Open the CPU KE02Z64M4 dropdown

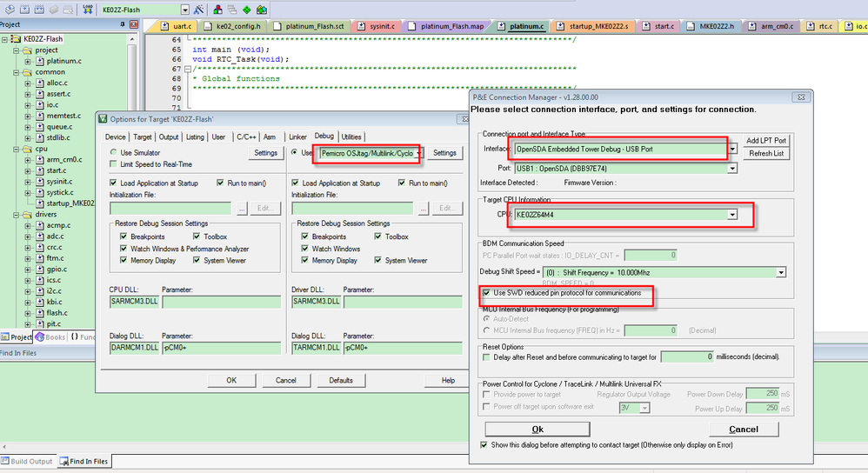(732, 215)
